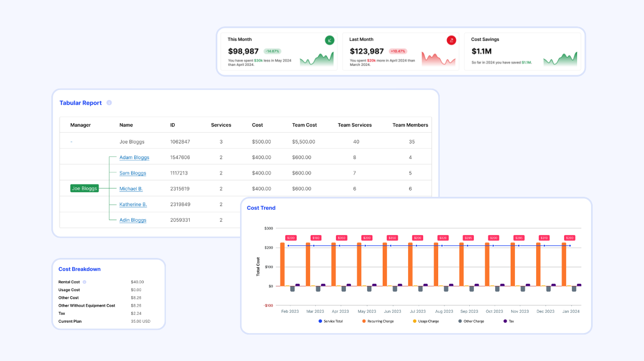Viewport: 644px width, 361px height.
Task: Click the Feb 2023 orange Recurring Charge bar
Action: 283,264
